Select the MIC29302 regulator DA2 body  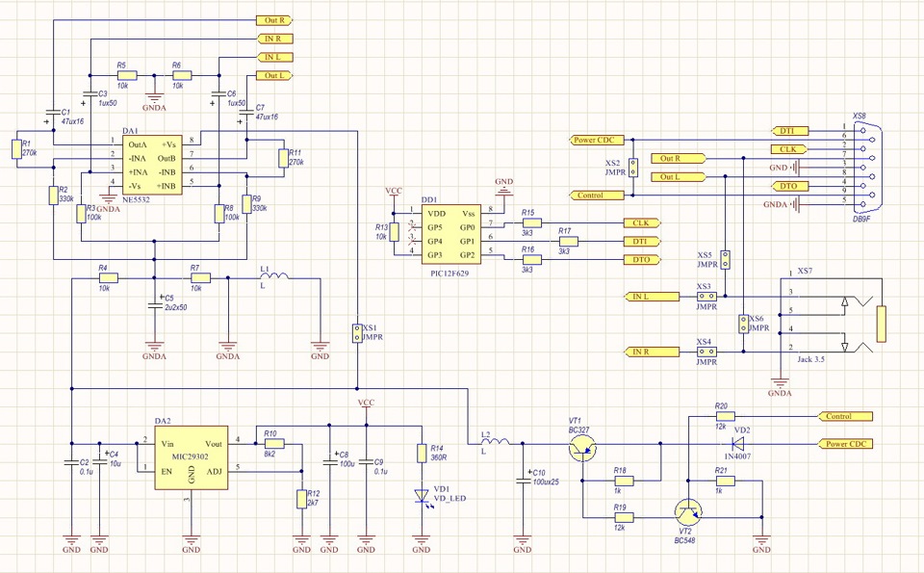pyautogui.click(x=191, y=457)
